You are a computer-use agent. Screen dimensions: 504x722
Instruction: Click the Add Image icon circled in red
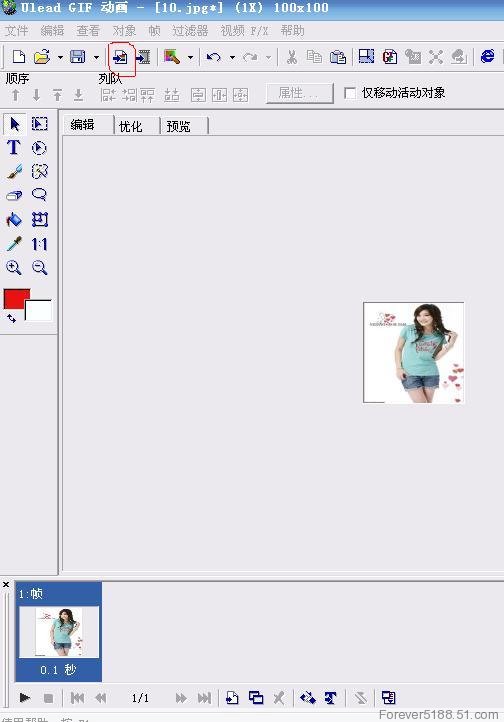[x=120, y=57]
